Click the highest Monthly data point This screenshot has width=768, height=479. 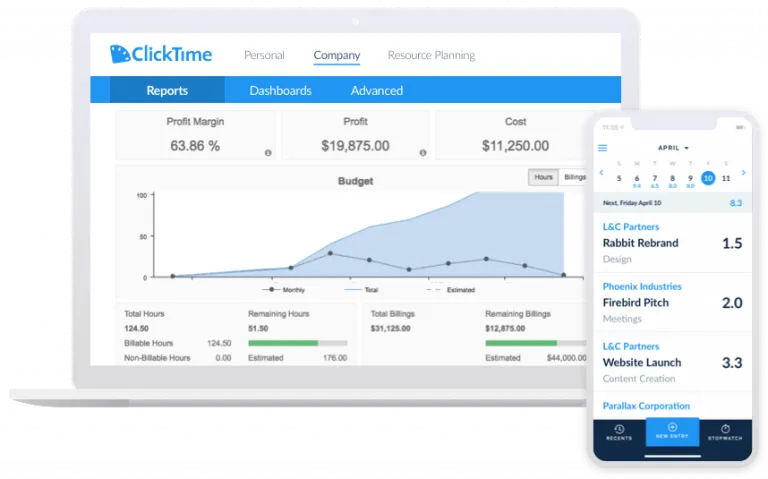pyautogui.click(x=330, y=253)
